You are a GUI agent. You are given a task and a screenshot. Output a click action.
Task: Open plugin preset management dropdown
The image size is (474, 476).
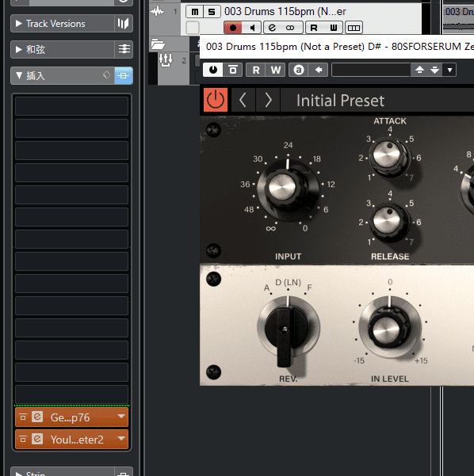click(x=449, y=70)
